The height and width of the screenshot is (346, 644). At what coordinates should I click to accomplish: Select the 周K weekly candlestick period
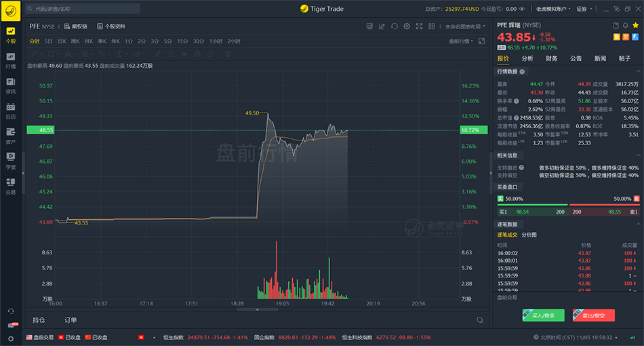coord(75,41)
